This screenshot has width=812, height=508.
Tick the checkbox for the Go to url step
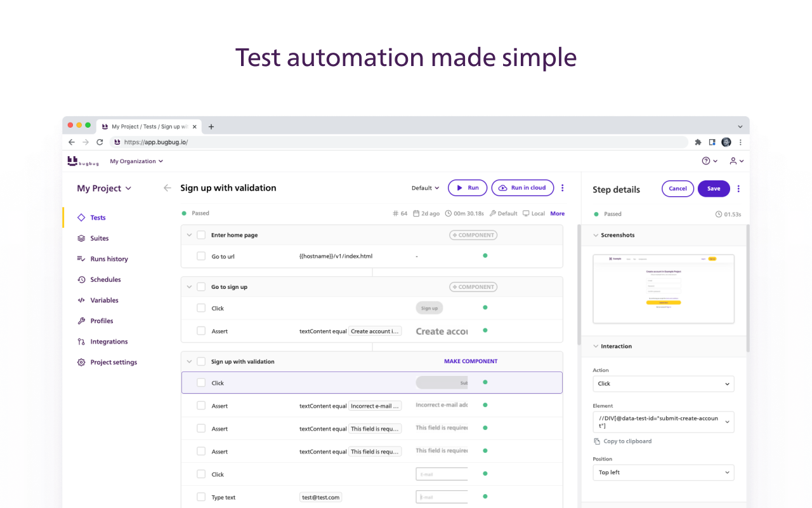tap(200, 256)
